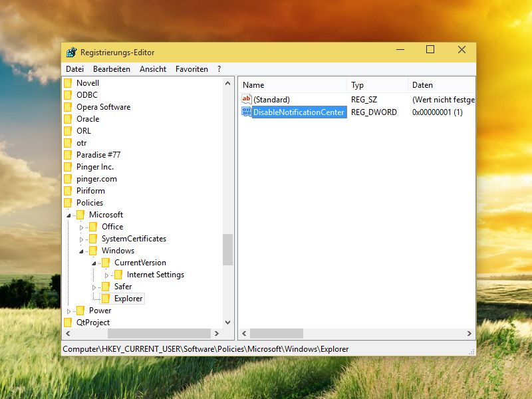532x399 pixels.
Task: Click the Windows folder icon
Action: (x=93, y=251)
